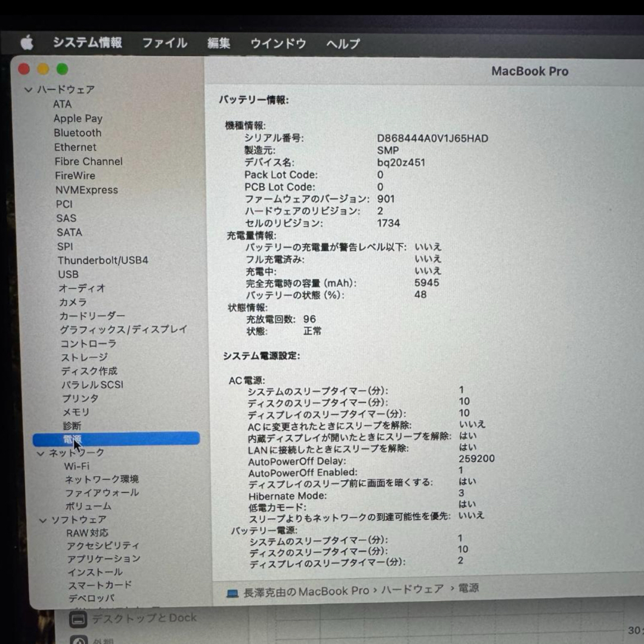Select the highlighted 電源 sidebar row
The height and width of the screenshot is (644, 644).
tap(116, 439)
